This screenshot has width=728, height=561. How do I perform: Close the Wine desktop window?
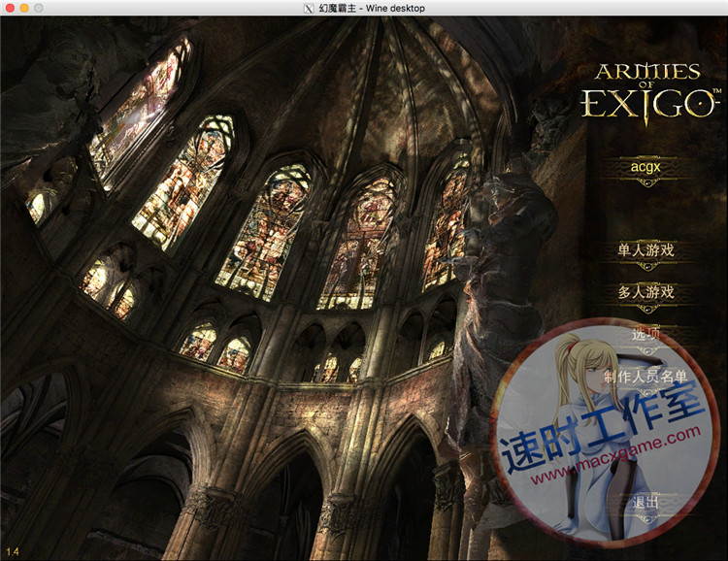[10, 8]
